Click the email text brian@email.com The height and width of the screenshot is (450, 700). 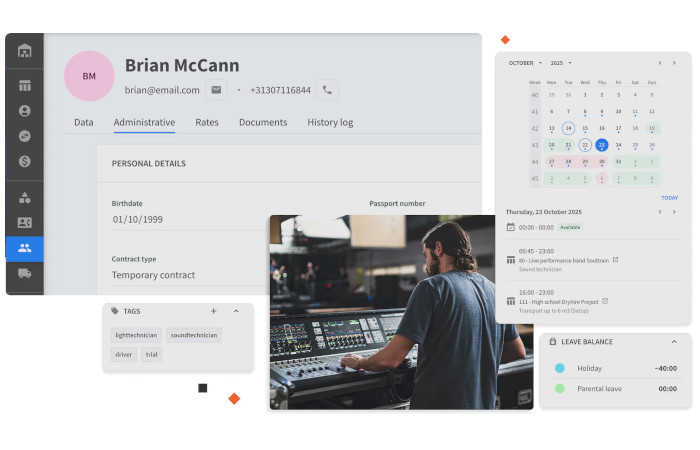(162, 90)
